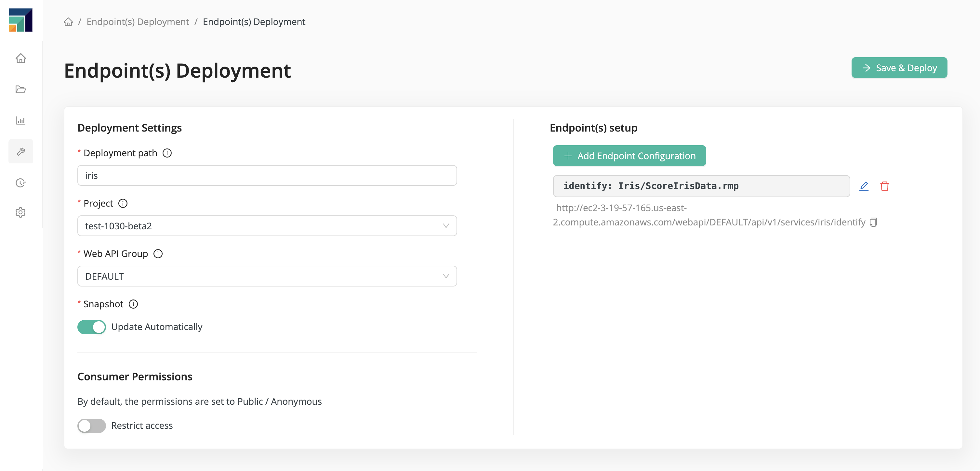Image resolution: width=980 pixels, height=471 pixels.
Task: Navigate home via breadcrumb house icon
Action: coord(69,22)
